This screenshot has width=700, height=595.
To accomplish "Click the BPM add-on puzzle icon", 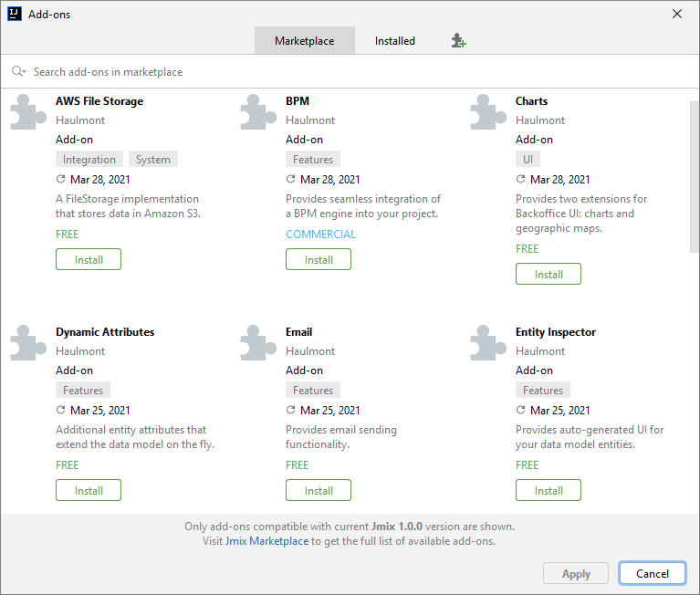I will [257, 111].
